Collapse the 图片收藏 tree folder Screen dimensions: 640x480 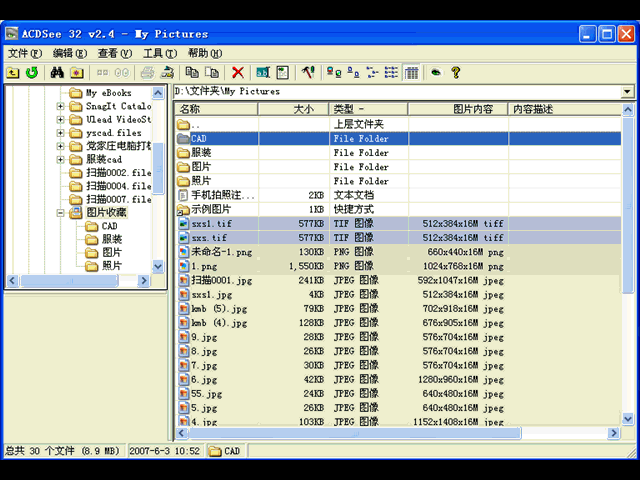click(x=61, y=213)
